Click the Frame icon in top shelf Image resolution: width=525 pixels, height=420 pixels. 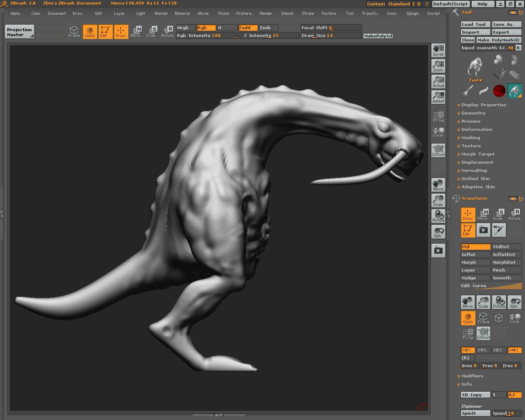(74, 32)
